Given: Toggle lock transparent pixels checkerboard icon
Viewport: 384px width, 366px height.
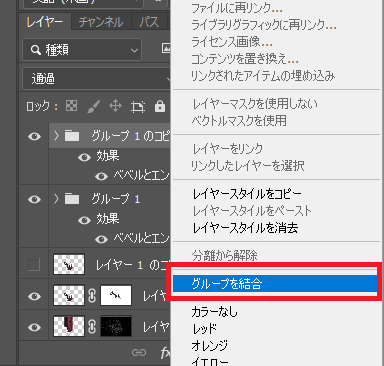Looking at the screenshot, I should click(x=71, y=106).
